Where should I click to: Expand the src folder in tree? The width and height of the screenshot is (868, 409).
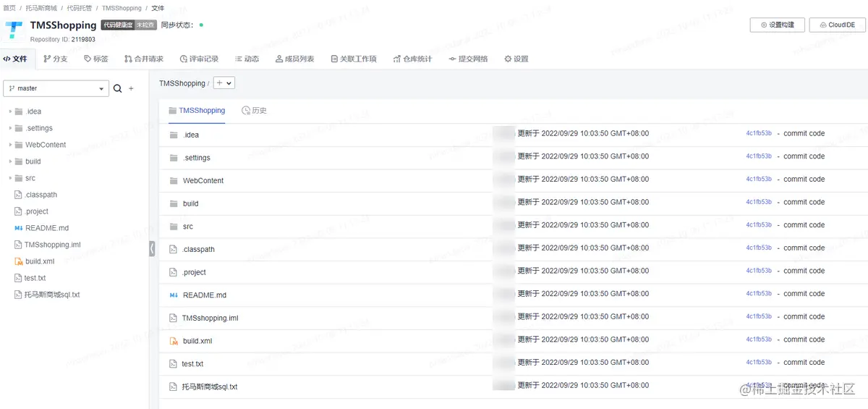[10, 178]
